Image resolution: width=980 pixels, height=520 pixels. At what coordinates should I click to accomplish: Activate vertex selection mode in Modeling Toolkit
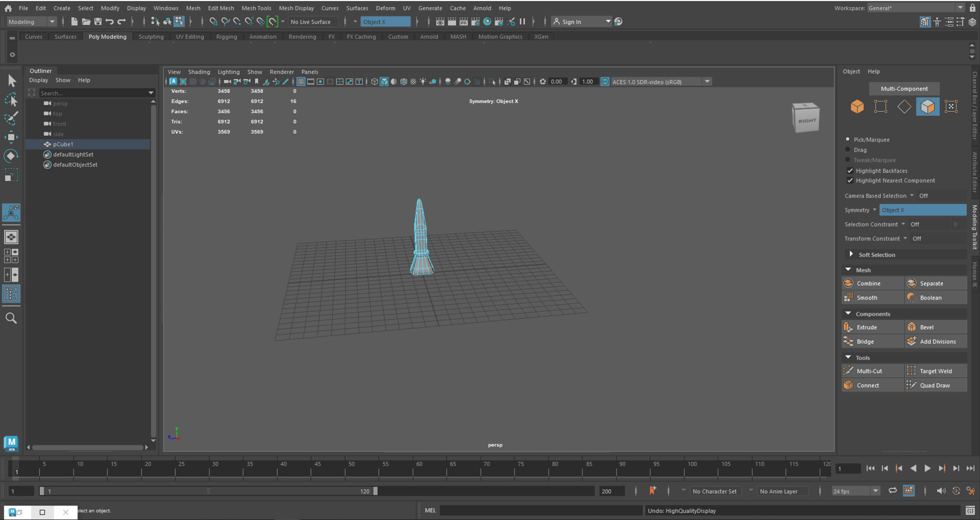coord(880,107)
